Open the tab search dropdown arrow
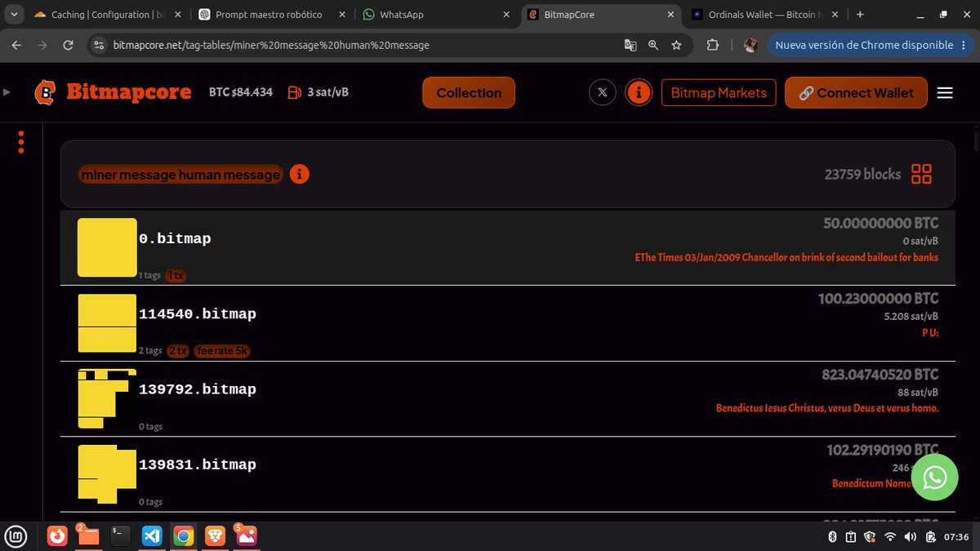 (15, 15)
